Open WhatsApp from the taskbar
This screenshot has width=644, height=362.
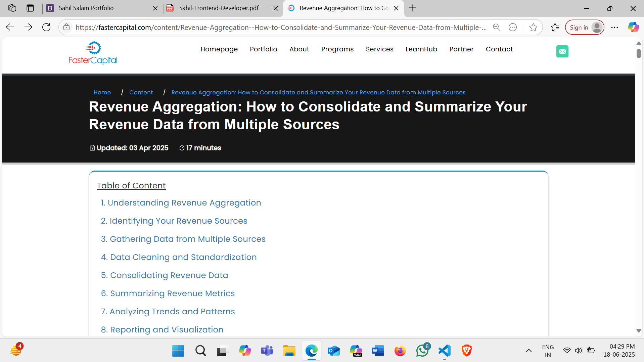(x=422, y=351)
